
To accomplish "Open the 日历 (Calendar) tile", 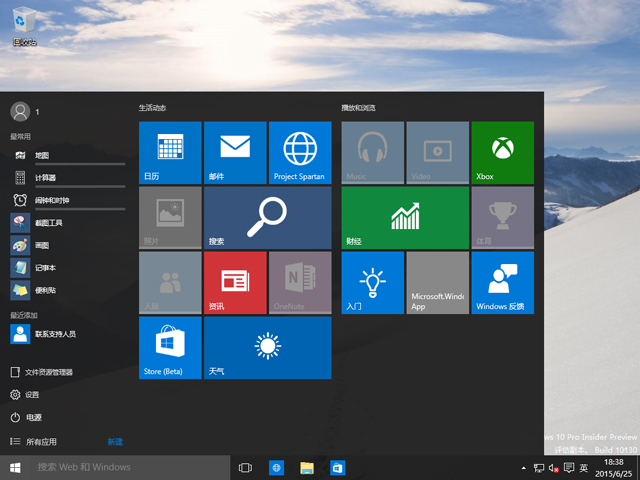I will click(170, 153).
